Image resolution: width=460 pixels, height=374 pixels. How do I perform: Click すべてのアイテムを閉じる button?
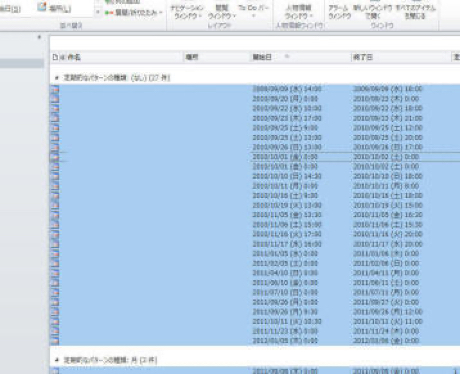pyautogui.click(x=415, y=12)
